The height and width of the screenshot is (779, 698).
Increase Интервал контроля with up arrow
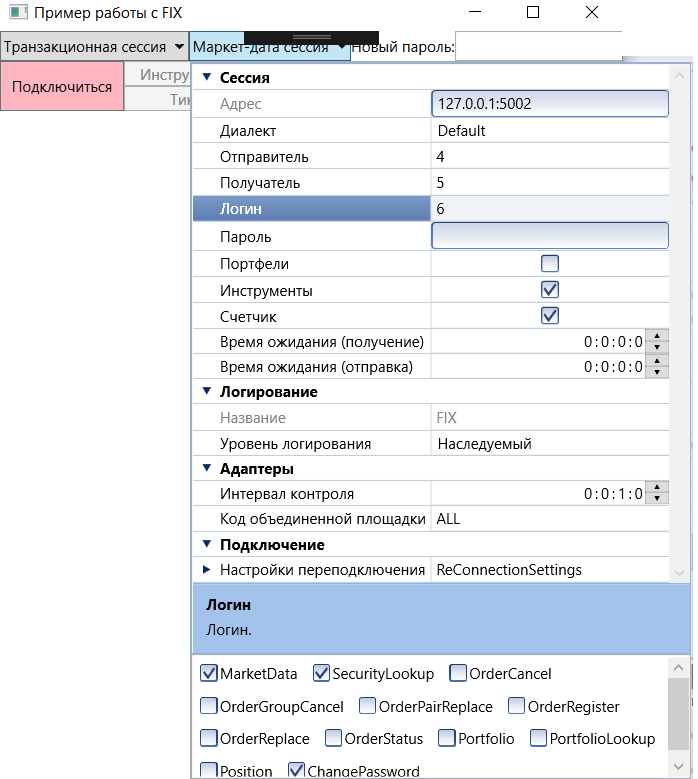point(657,488)
